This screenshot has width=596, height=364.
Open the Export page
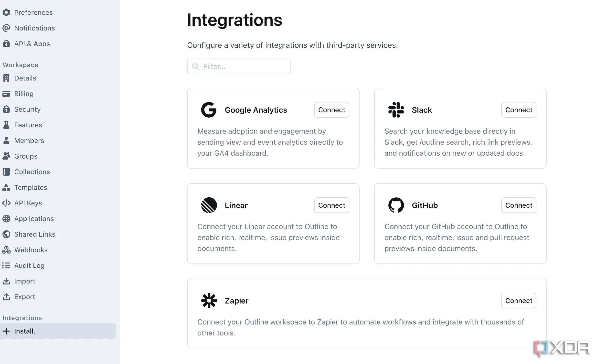click(x=58, y=297)
